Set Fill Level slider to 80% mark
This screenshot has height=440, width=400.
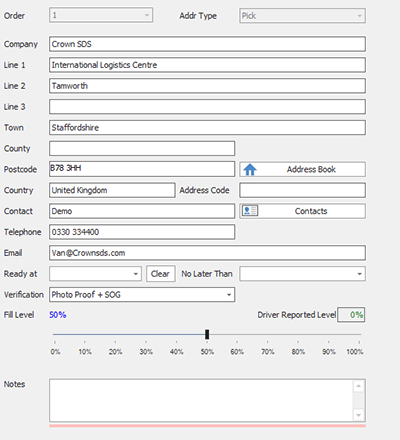(x=298, y=334)
